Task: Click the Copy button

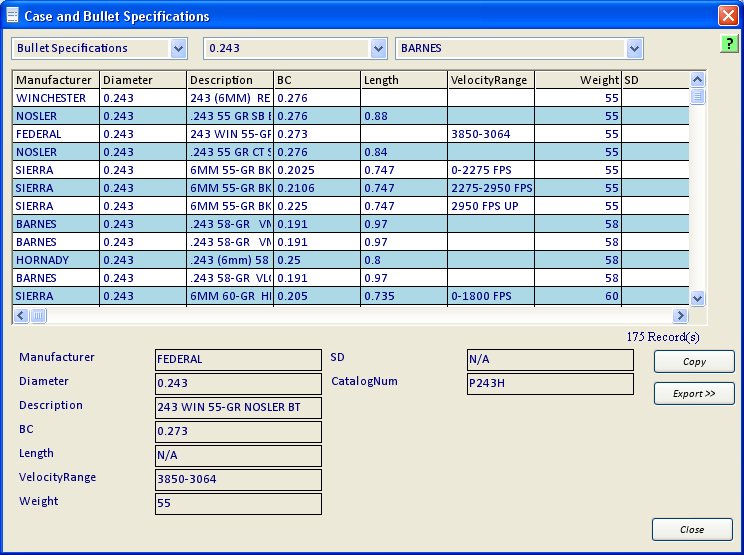Action: pyautogui.click(x=694, y=362)
